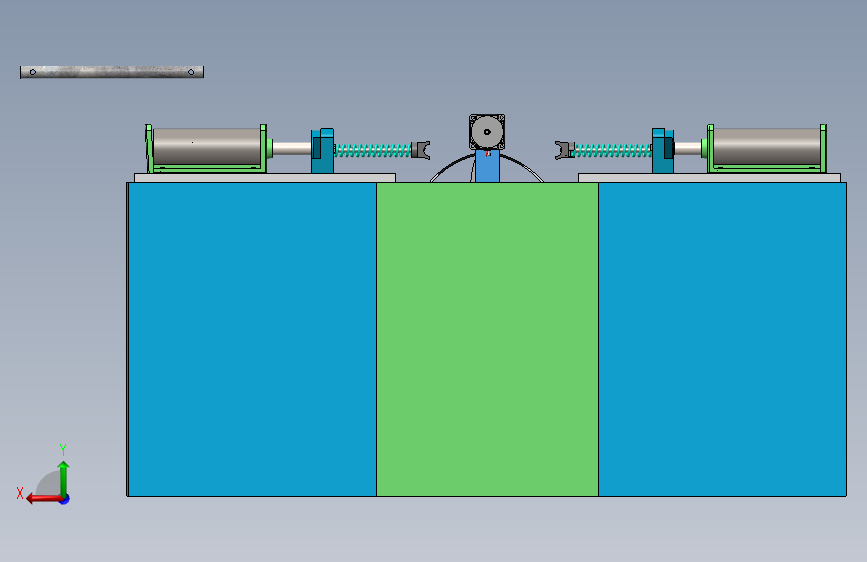
Task: Select the left cylinder's white piston rod
Action: 291,148
